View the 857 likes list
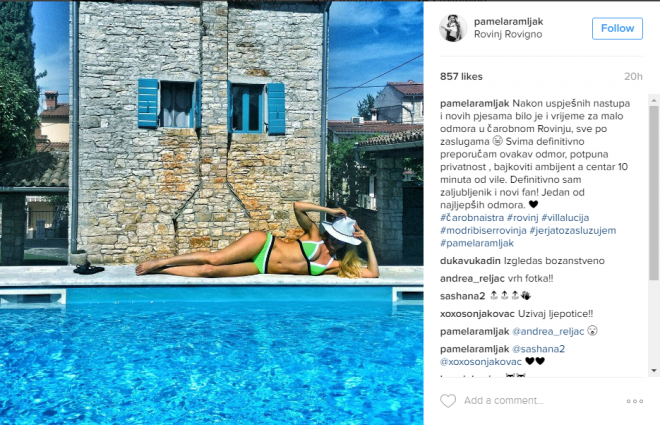This screenshot has height=425, width=660. pos(461,77)
